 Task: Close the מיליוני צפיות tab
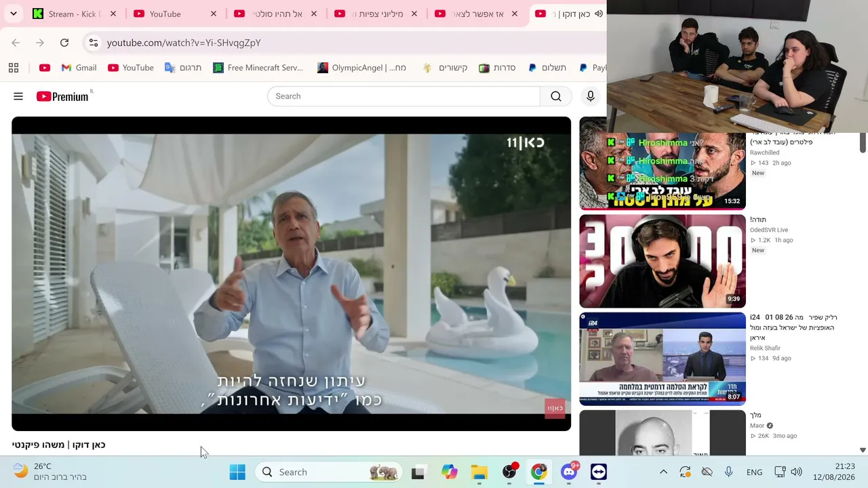tap(414, 14)
